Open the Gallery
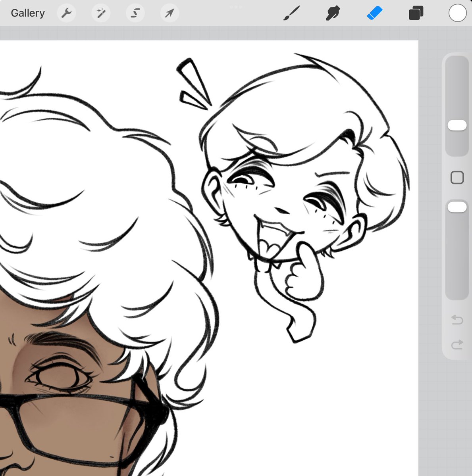This screenshot has height=476, width=472. click(x=28, y=13)
